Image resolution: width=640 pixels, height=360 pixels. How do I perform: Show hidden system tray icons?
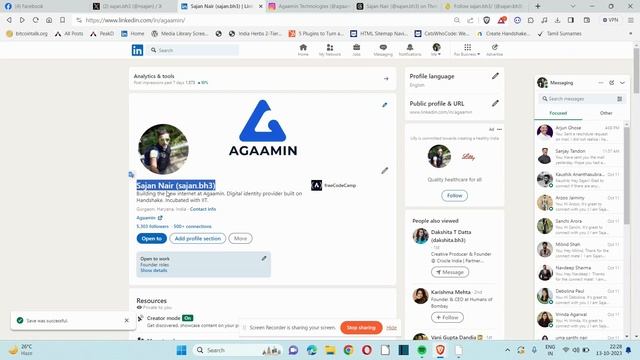pos(507,350)
